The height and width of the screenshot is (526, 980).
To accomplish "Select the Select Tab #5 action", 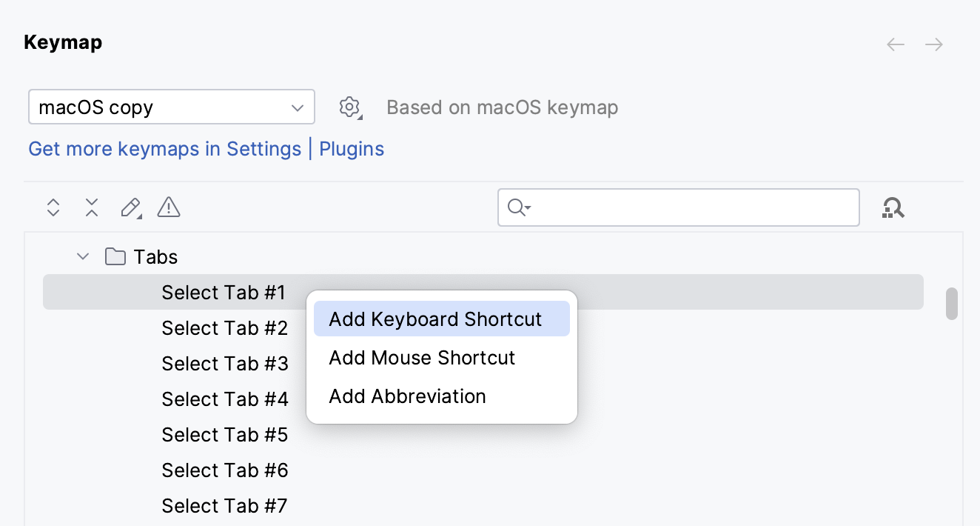I will (x=224, y=435).
